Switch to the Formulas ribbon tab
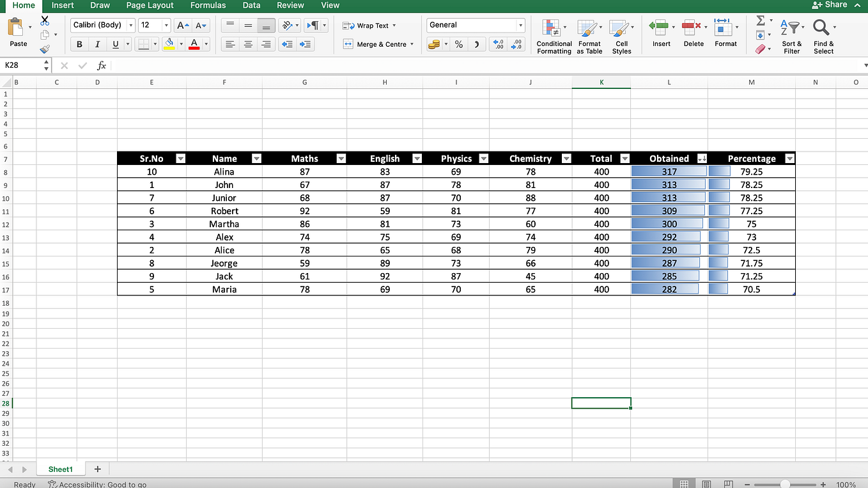868x488 pixels. [208, 6]
